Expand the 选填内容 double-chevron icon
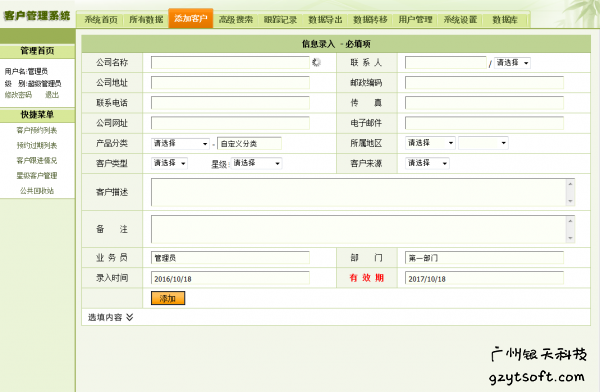The width and height of the screenshot is (600, 392). [x=130, y=317]
